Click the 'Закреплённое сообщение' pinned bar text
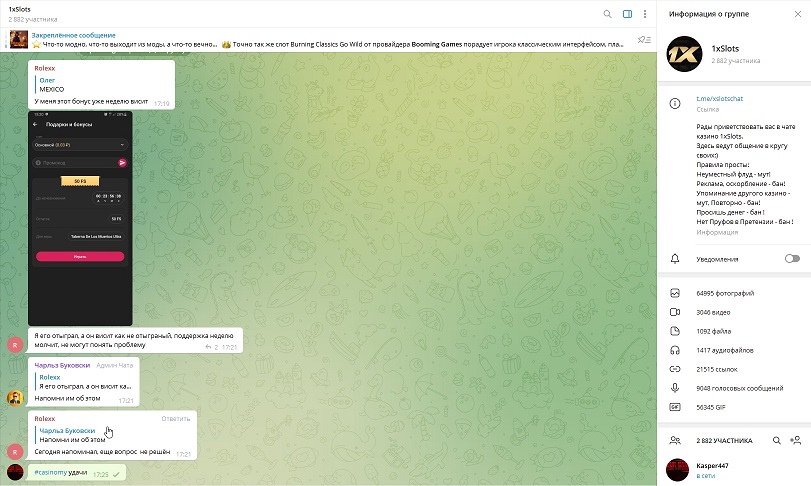The width and height of the screenshot is (811, 486). (x=73, y=35)
